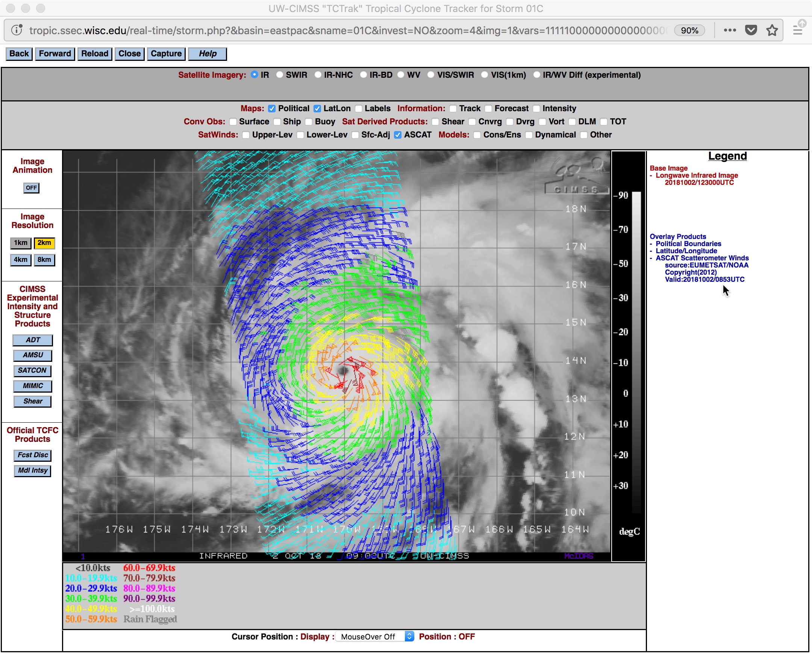Viewport: 812px width, 653px height.
Task: Uncheck the LatLon map checkbox
Action: [x=318, y=109]
